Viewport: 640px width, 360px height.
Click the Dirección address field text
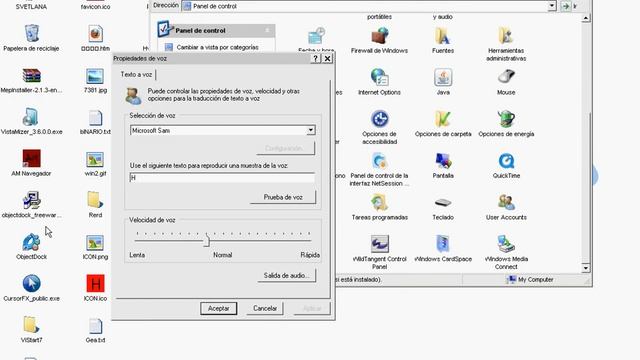(215, 6)
